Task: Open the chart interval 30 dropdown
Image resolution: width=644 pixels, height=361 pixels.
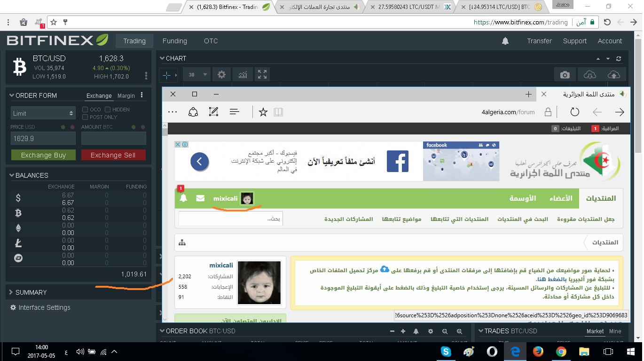Action: coord(197,75)
